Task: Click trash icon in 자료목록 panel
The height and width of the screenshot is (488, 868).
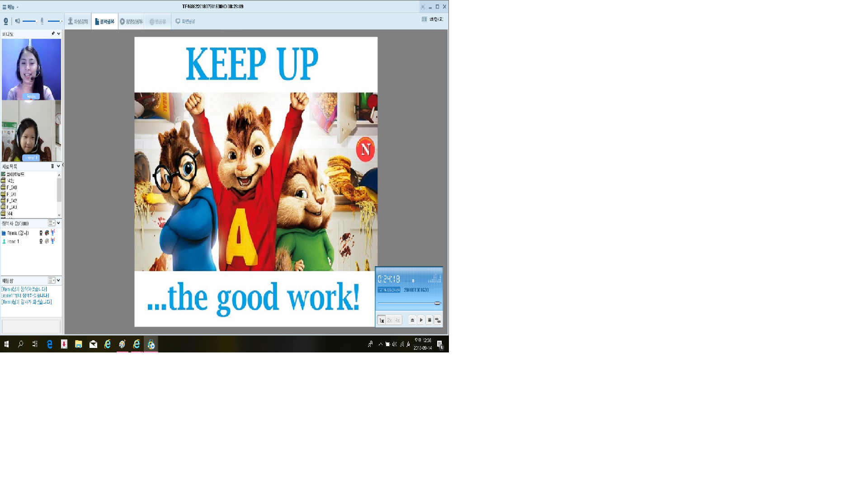Action: point(52,166)
